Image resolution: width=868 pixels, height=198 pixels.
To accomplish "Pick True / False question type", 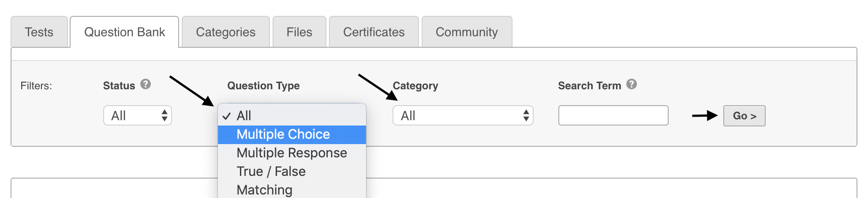I will (x=292, y=171).
